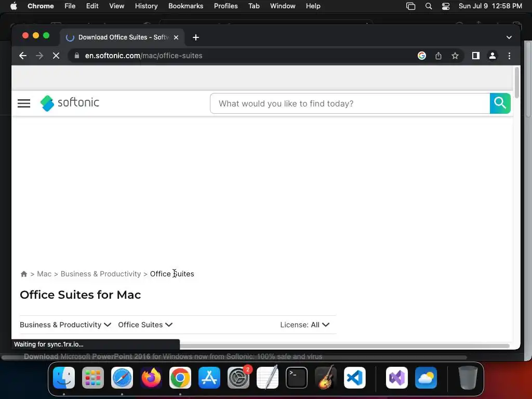Open the Apple menu
Screen dimensions: 532x399
coord(14,6)
